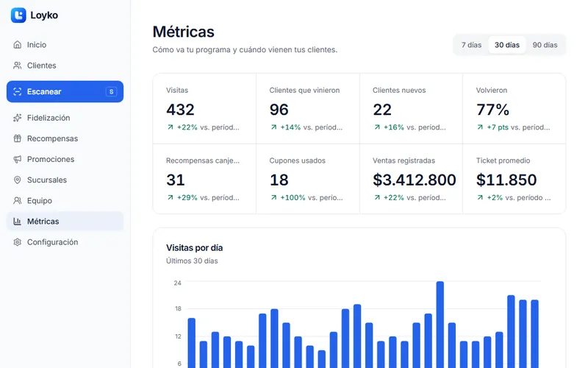Click the trend arrow under Ventas registradas
Image resolution: width=588 pixels, height=368 pixels.
click(377, 197)
